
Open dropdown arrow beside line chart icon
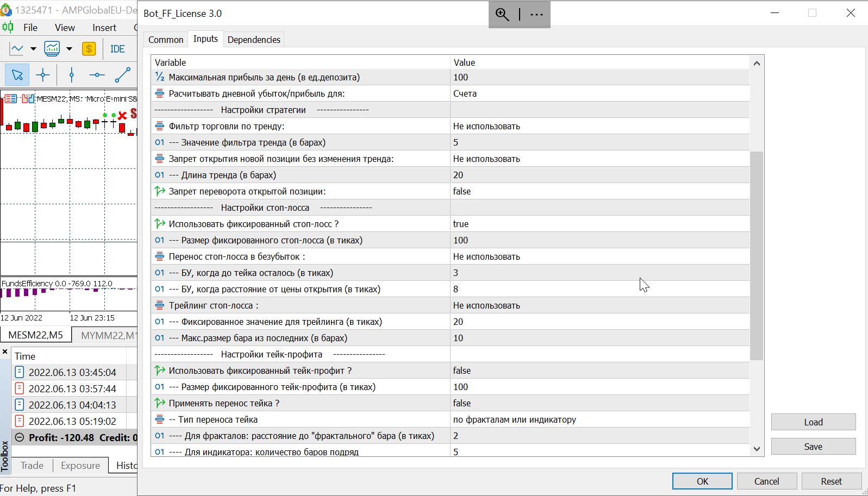[x=33, y=49]
